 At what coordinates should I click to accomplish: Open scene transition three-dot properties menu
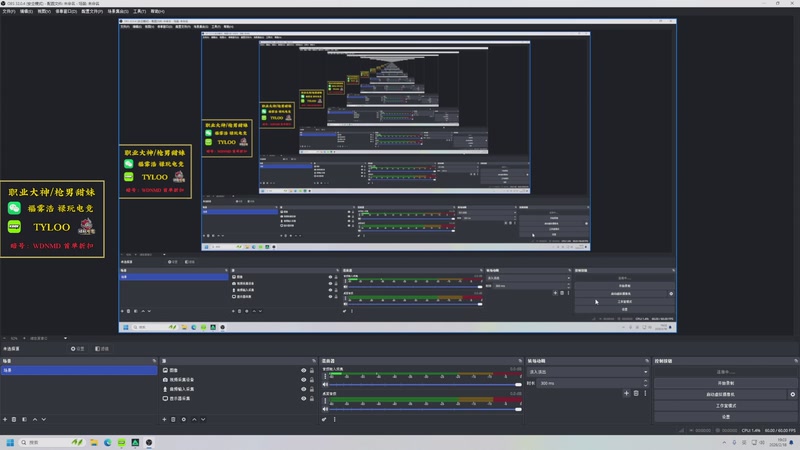pyautogui.click(x=645, y=393)
